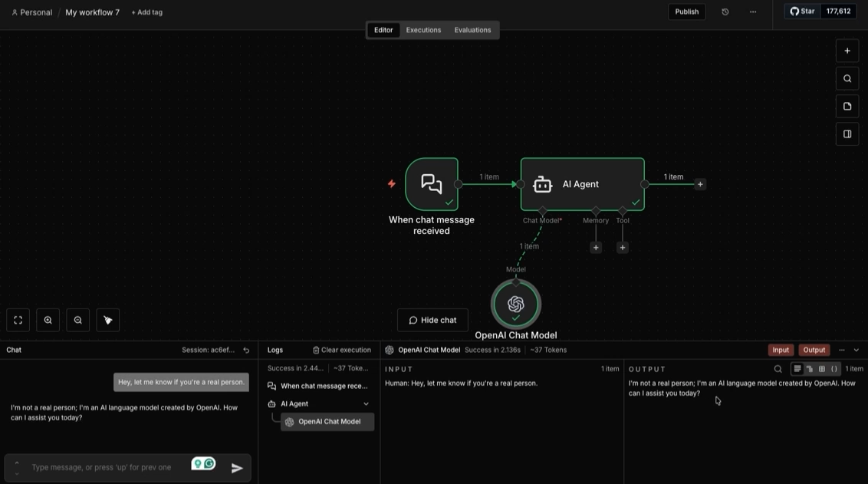Fit workflow to view button
This screenshot has width=868, height=484.
click(x=18, y=320)
